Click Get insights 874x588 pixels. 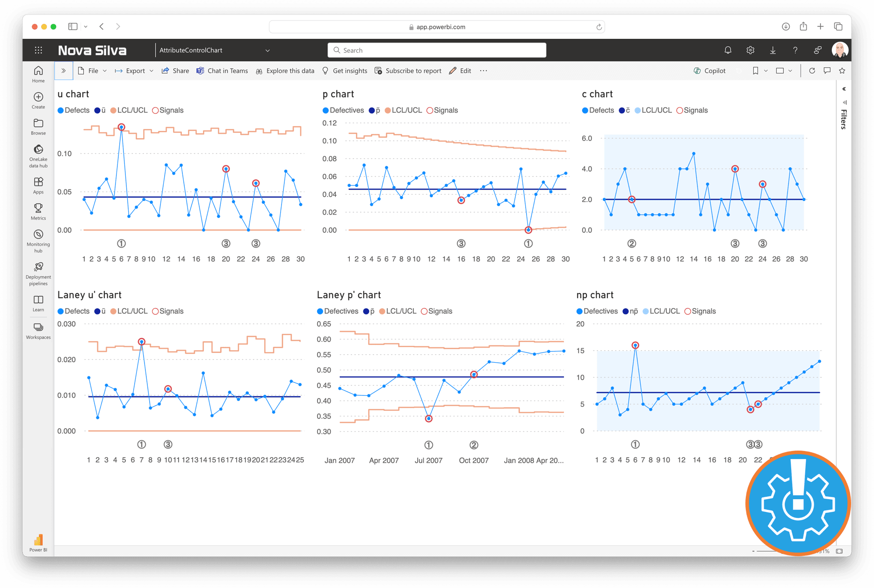click(x=345, y=71)
